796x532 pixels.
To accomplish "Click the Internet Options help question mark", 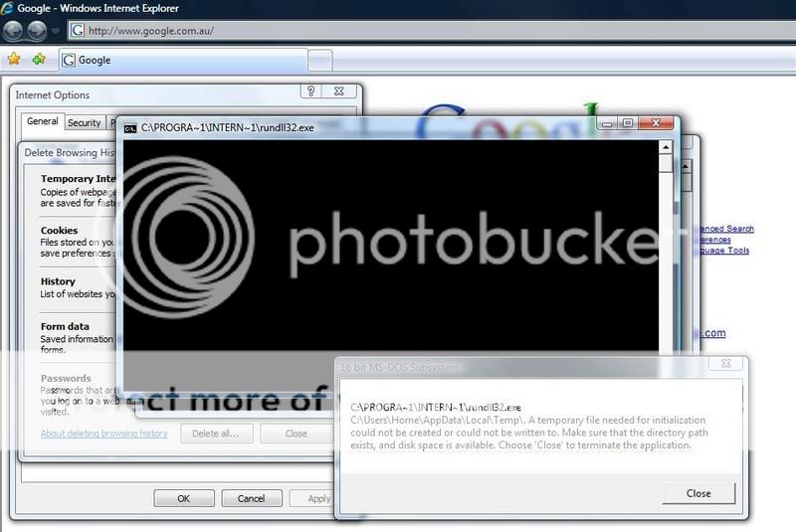I will (x=310, y=91).
